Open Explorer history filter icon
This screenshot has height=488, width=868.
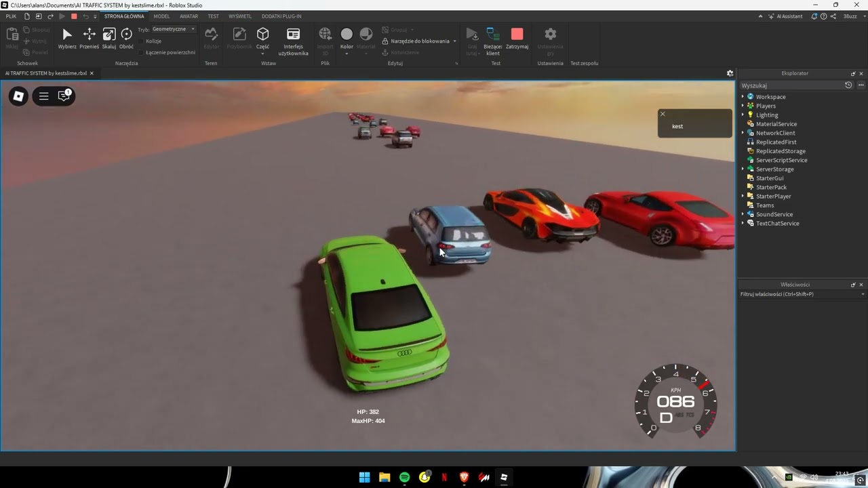[848, 85]
